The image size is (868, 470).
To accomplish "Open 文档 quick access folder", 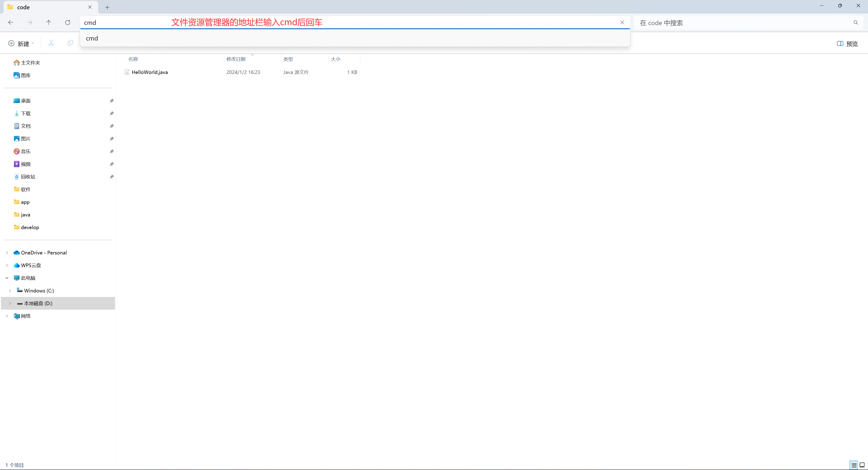I will pyautogui.click(x=22, y=126).
